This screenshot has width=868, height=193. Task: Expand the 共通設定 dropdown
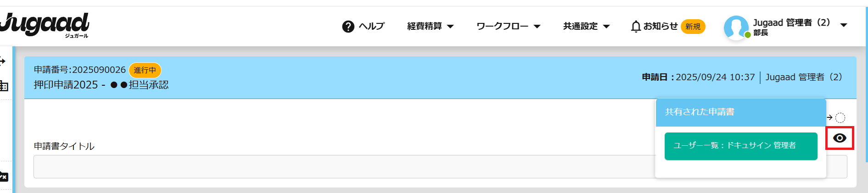pyautogui.click(x=586, y=26)
